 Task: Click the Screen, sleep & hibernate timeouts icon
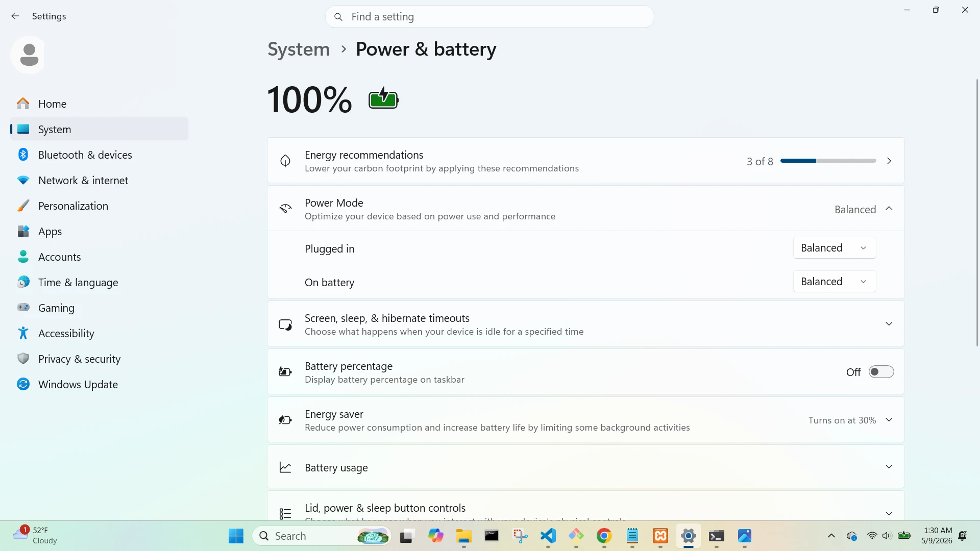click(285, 324)
